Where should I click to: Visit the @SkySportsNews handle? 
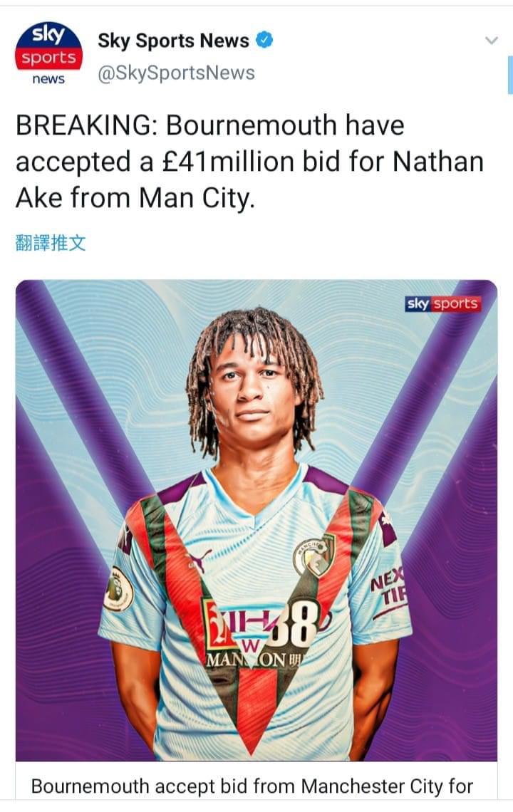[176, 73]
